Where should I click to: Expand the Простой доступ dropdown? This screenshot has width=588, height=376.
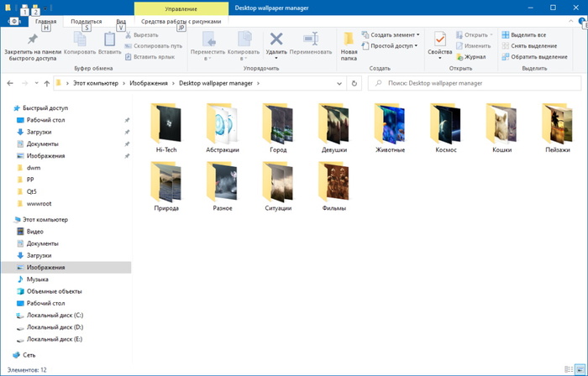391,46
